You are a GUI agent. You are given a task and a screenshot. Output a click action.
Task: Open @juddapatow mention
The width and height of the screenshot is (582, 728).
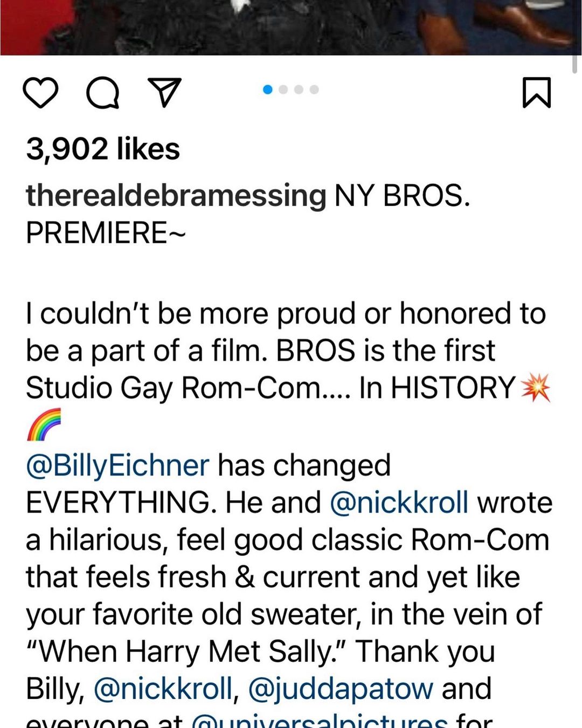pyautogui.click(x=341, y=689)
